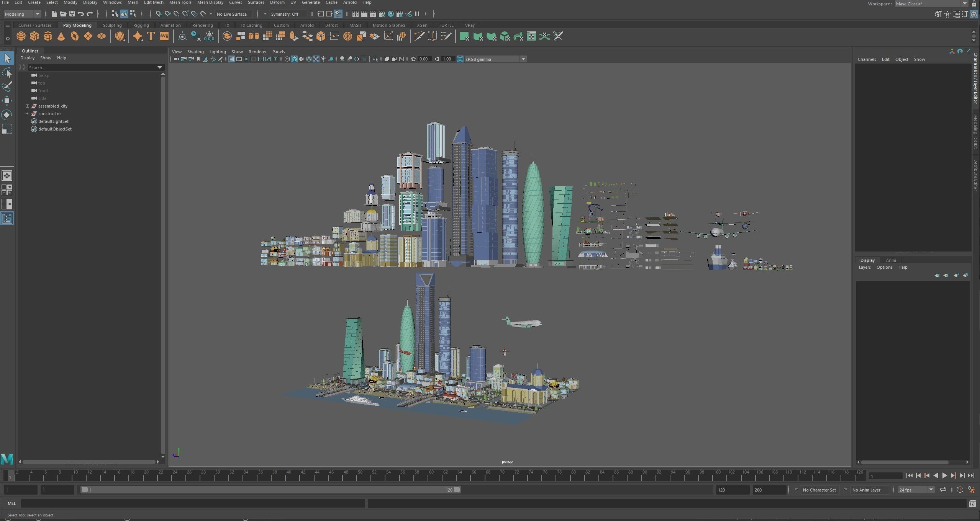Toggle the view transform ON button

pyautogui.click(x=460, y=59)
